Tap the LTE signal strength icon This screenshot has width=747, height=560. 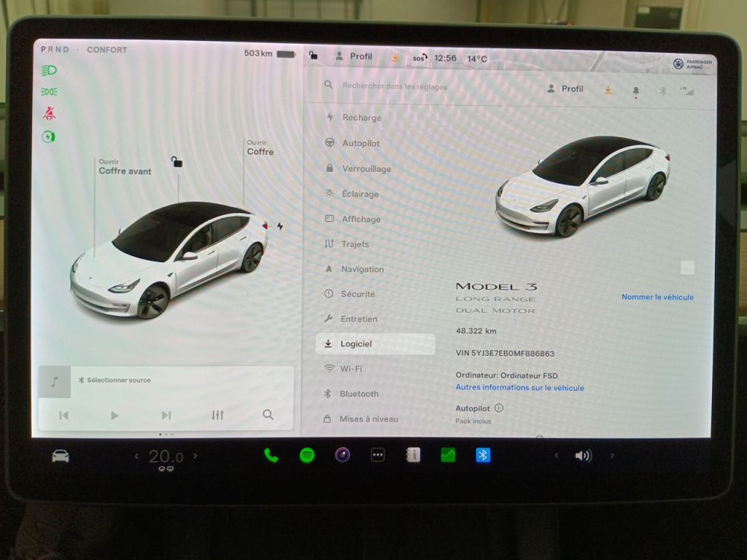click(687, 91)
